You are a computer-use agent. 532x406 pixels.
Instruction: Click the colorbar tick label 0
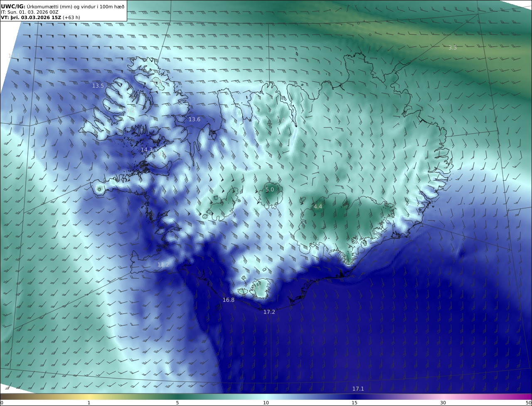2,403
